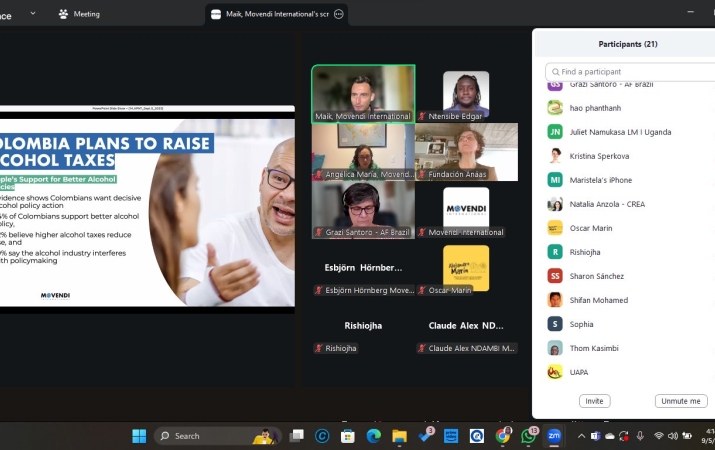The width and height of the screenshot is (715, 450).
Task: Click the Zoom icon in taskbar
Action: (554, 436)
